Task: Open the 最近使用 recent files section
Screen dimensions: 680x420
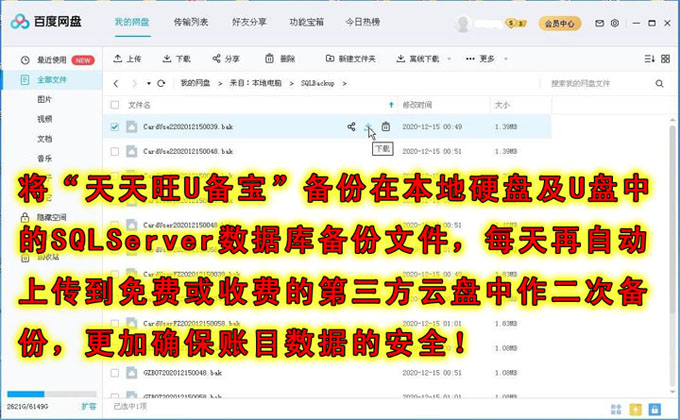Action: 52,60
